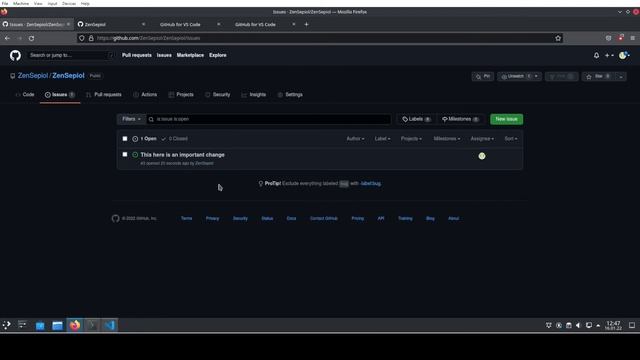Screen dimensions: 640x360
Task: Switch to the repository Settings tab
Action: [290, 95]
